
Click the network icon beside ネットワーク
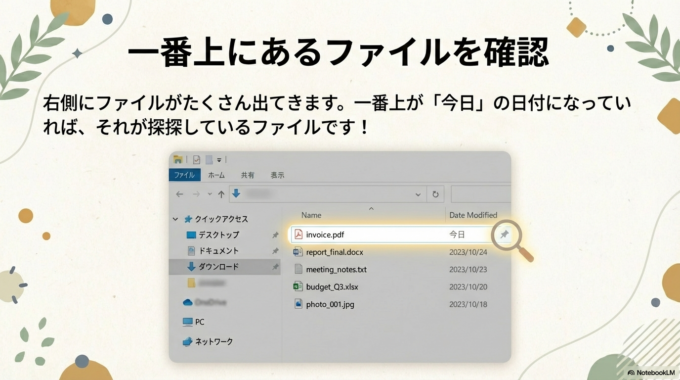coord(188,342)
